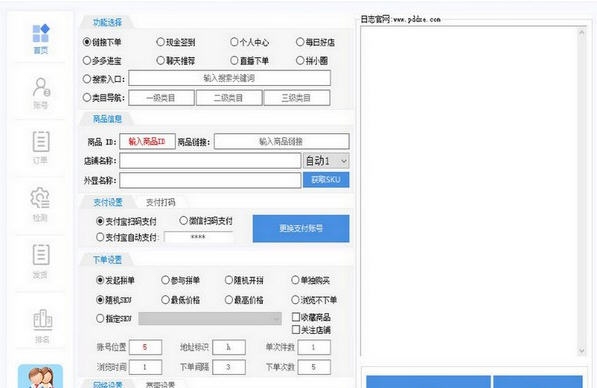The width and height of the screenshot is (597, 388).
Task: Select the 现金签到 radio option
Action: coord(176,42)
